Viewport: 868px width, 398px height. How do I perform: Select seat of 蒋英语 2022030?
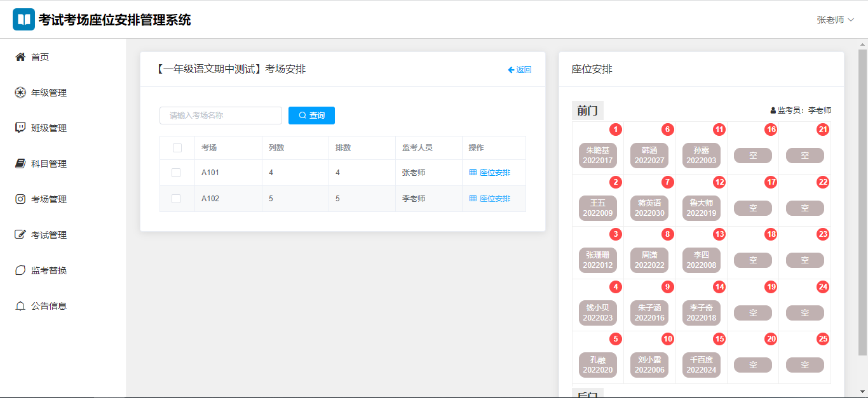click(x=649, y=208)
